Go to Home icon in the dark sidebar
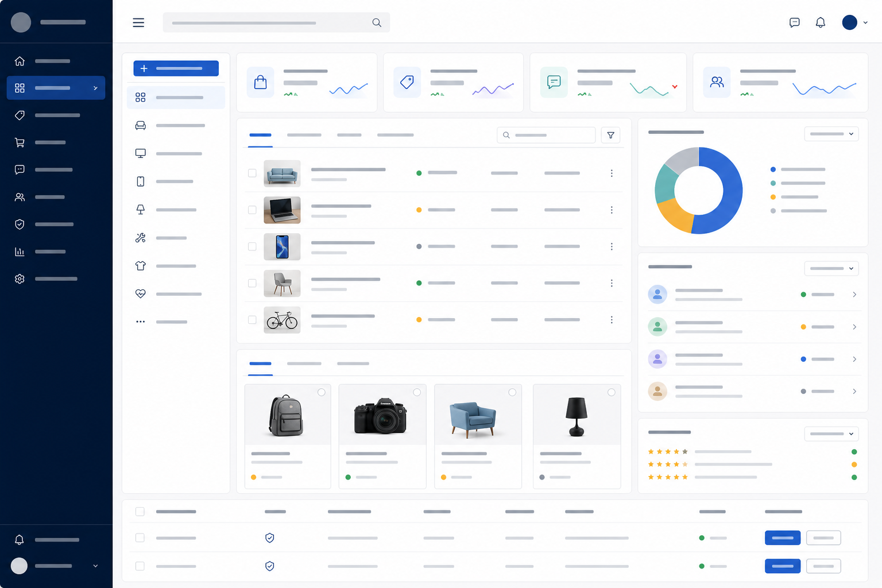This screenshot has height=588, width=882. pyautogui.click(x=20, y=61)
